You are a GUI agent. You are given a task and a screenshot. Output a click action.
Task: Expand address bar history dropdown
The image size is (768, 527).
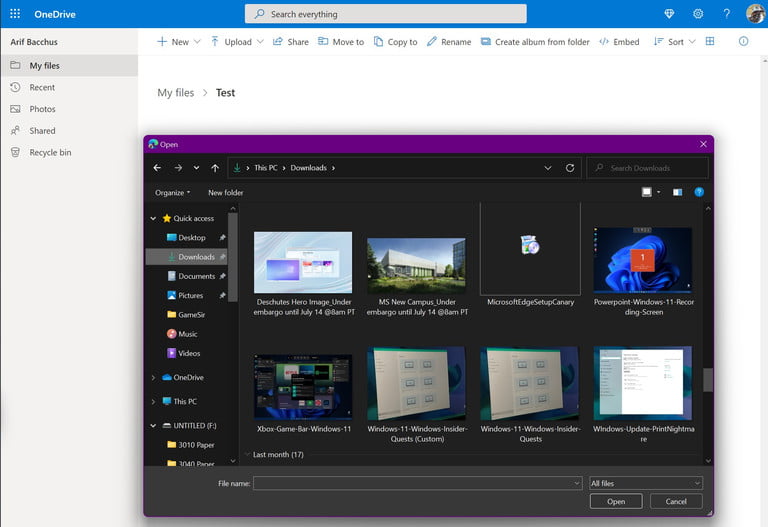(548, 168)
